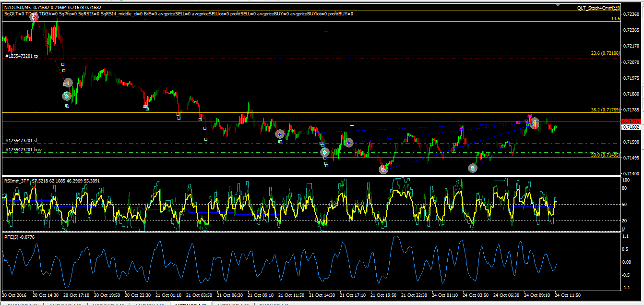Click the 0.72265 price scale value
644x305 pixels.
coord(630,30)
